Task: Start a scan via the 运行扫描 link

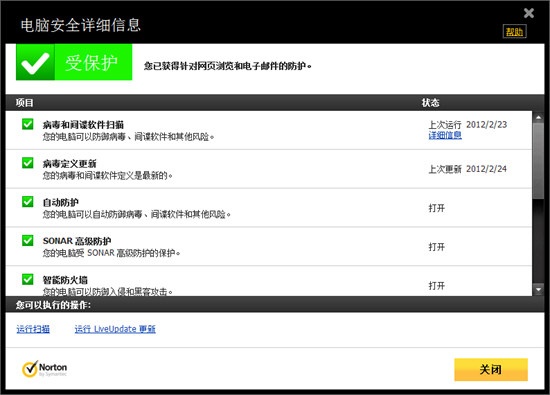Action: (33, 329)
